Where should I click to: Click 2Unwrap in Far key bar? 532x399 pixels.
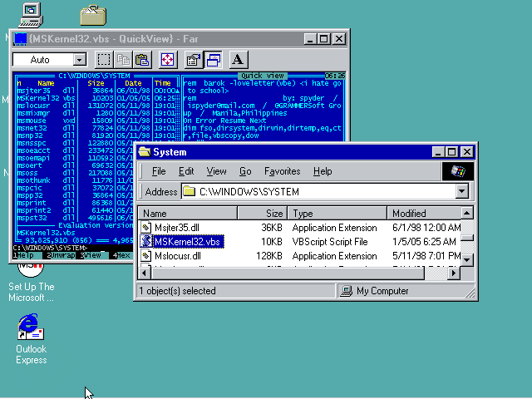[x=61, y=255]
